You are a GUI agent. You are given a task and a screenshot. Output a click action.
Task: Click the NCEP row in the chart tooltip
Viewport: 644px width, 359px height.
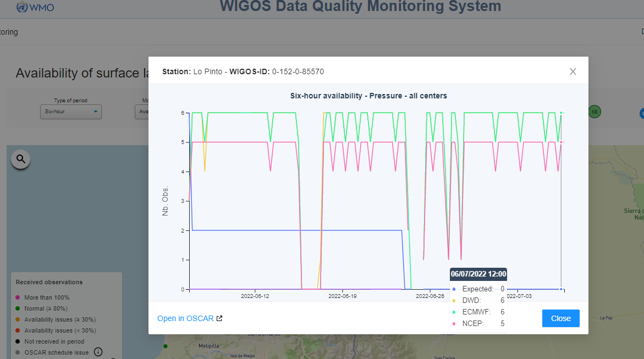(x=478, y=324)
